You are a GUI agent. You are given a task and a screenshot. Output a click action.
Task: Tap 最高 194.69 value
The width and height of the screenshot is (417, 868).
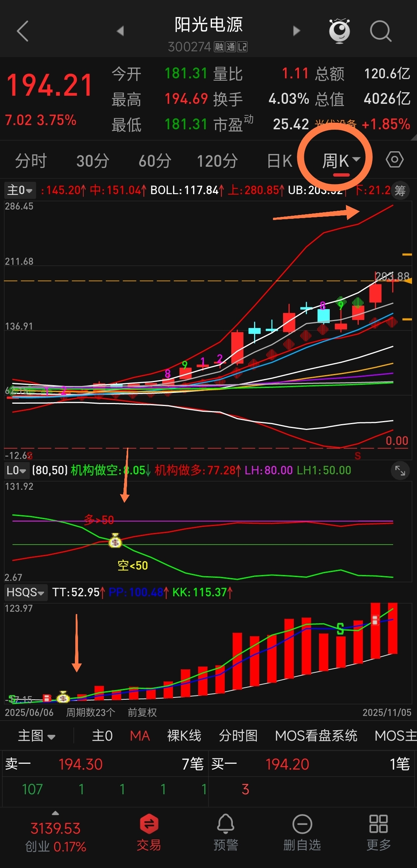point(186,99)
